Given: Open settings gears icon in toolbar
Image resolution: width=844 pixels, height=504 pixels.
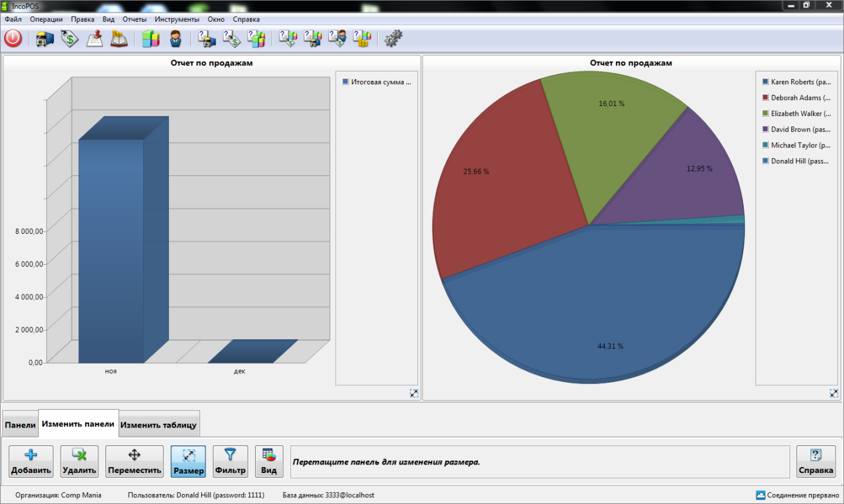Looking at the screenshot, I should coord(393,39).
